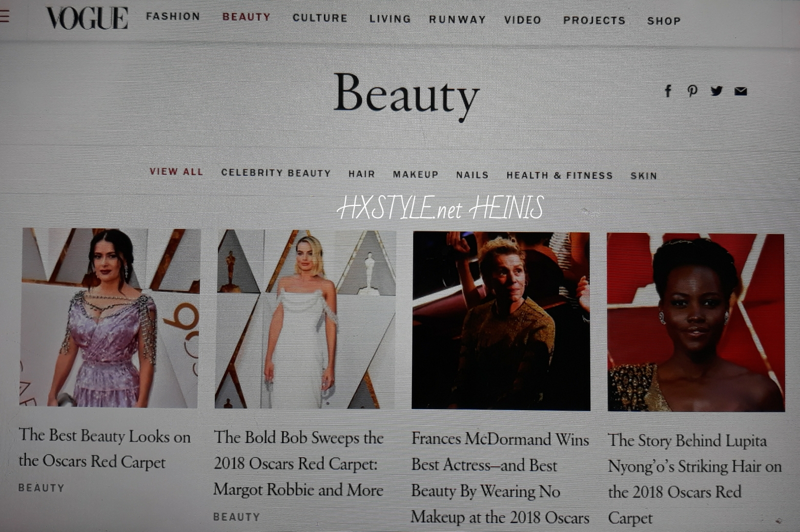Go to the Culture section

tap(320, 18)
